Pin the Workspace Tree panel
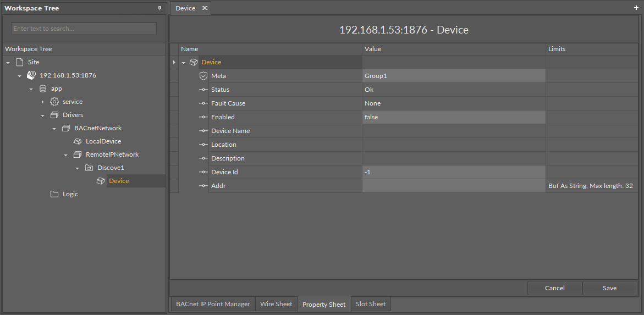The image size is (644, 315). tap(159, 8)
